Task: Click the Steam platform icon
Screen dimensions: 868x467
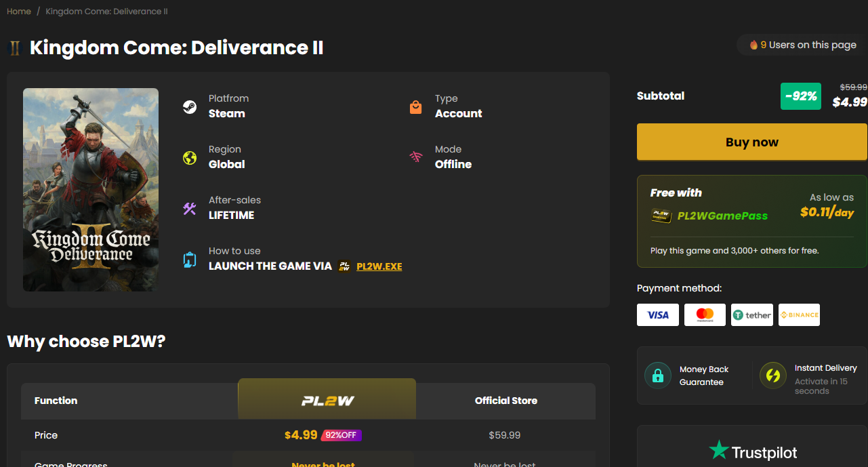Action: 190,106
